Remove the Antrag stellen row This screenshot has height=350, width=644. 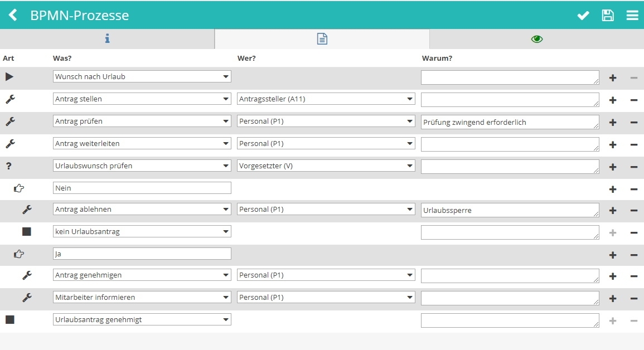[634, 100]
